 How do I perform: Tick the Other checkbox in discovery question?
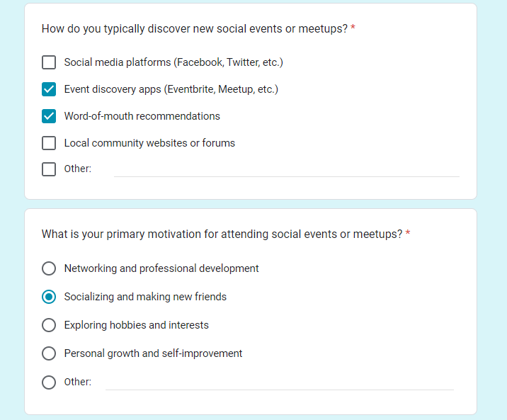tap(49, 169)
